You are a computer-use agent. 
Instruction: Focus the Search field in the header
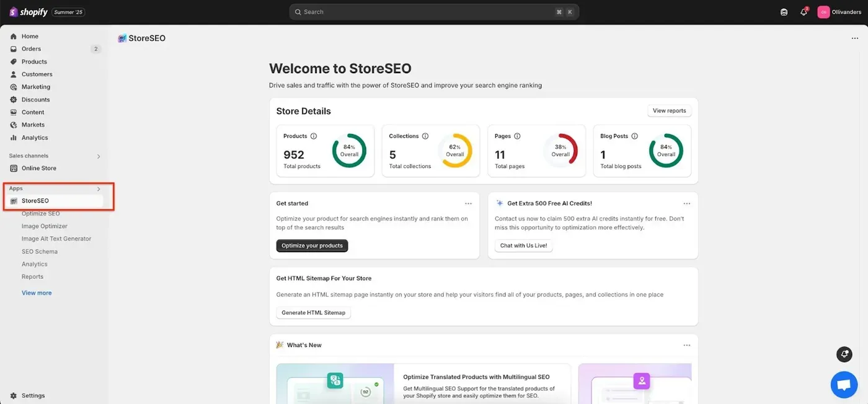[x=434, y=12]
